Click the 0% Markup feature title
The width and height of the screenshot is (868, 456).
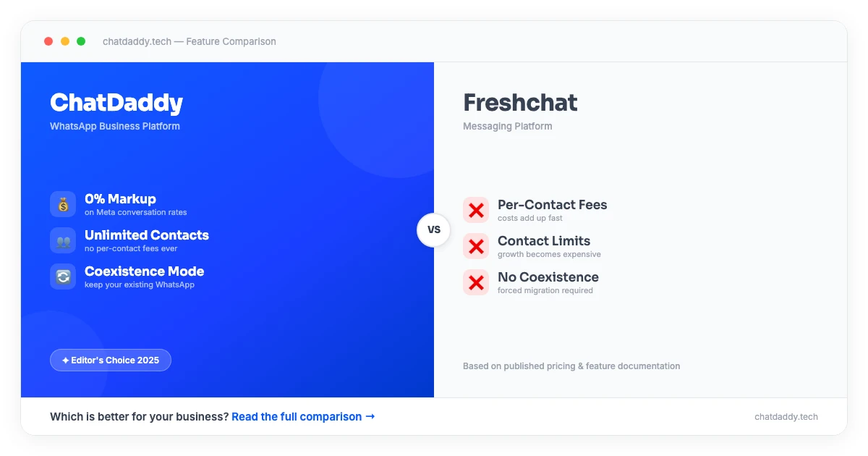click(x=120, y=198)
